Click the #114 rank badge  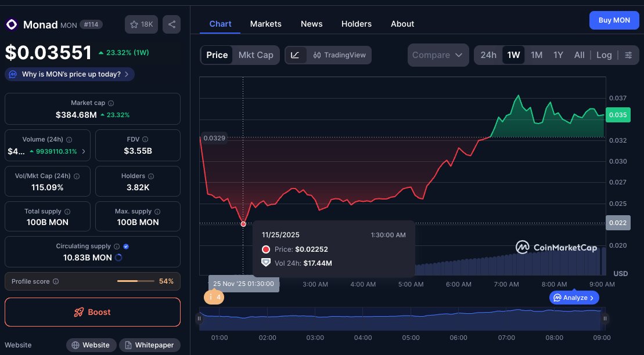pyautogui.click(x=91, y=24)
